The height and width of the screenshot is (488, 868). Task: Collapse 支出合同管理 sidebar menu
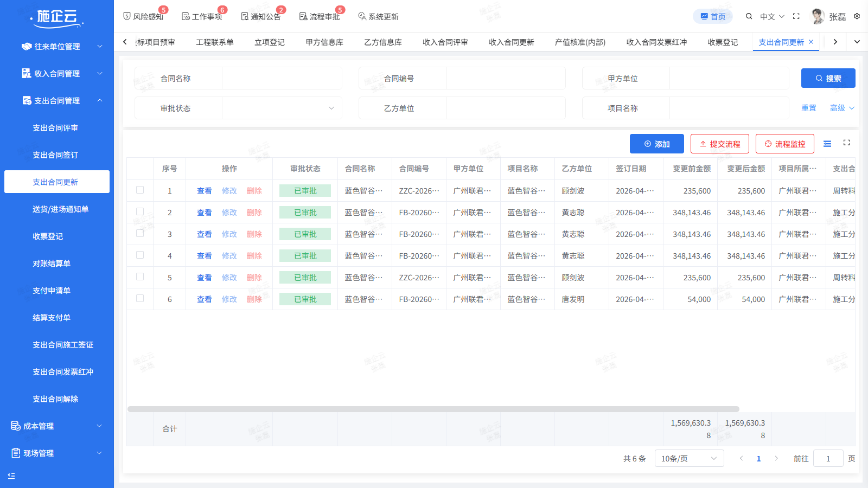[100, 100]
